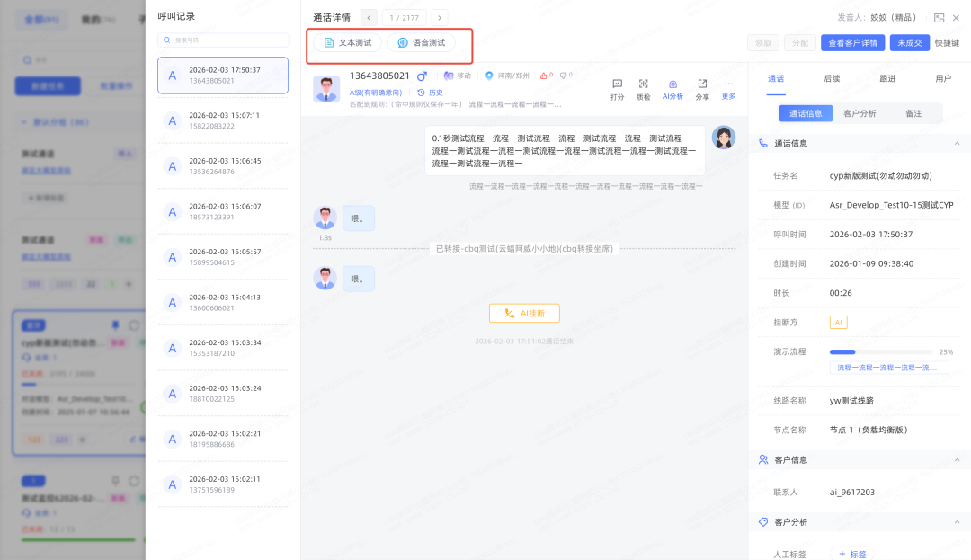Image resolution: width=971 pixels, height=560 pixels.
Task: Open the AI分析 analysis icon
Action: (673, 84)
